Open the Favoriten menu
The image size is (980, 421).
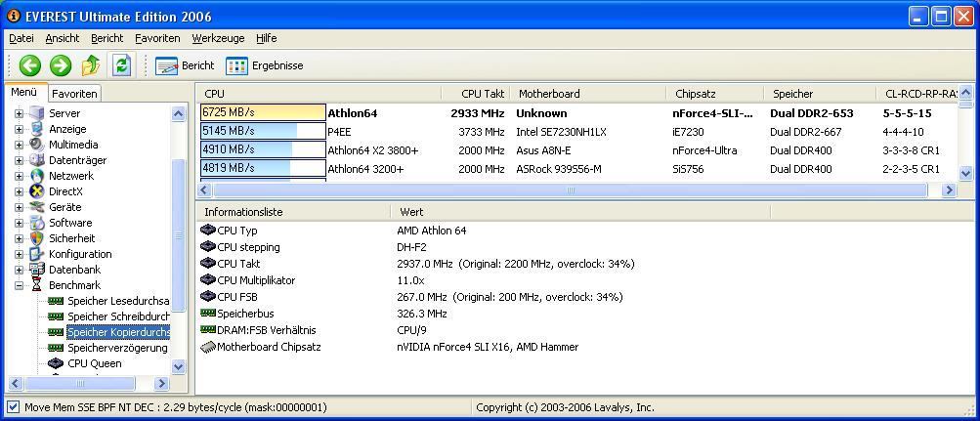(x=157, y=38)
